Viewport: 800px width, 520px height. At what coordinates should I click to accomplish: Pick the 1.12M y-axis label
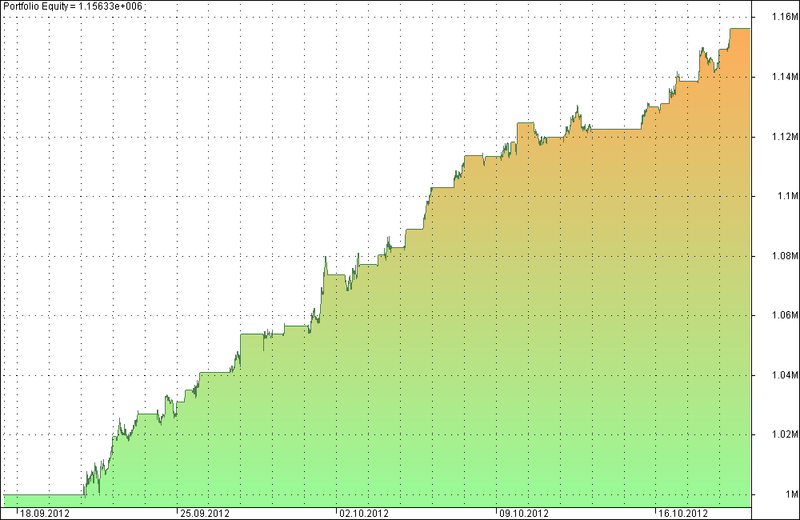(x=782, y=136)
